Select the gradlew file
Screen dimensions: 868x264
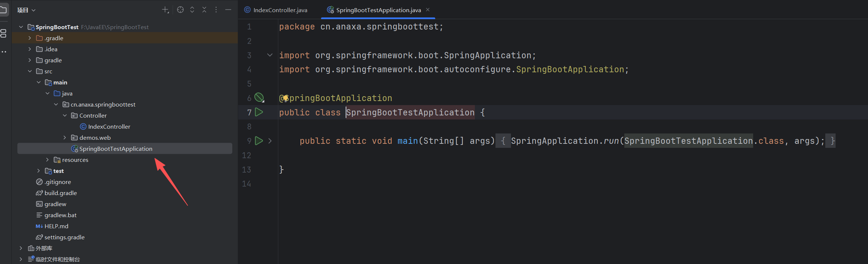point(56,204)
